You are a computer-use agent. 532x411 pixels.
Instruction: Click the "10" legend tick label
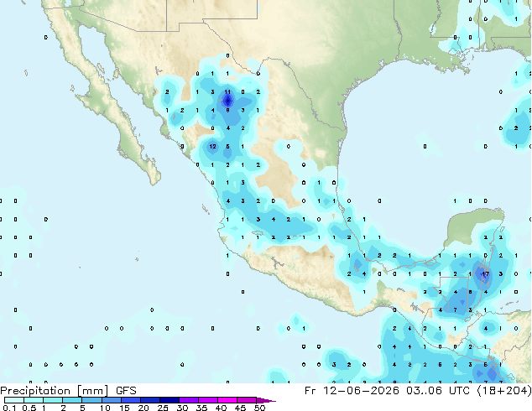point(105,408)
